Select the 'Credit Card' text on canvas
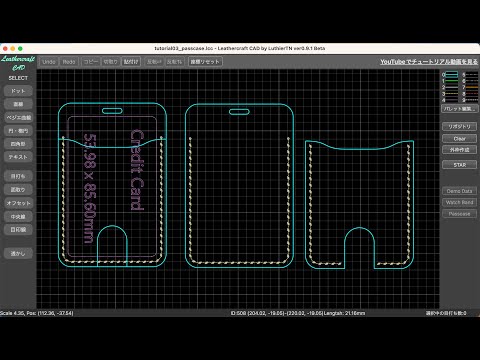 pos(137,170)
